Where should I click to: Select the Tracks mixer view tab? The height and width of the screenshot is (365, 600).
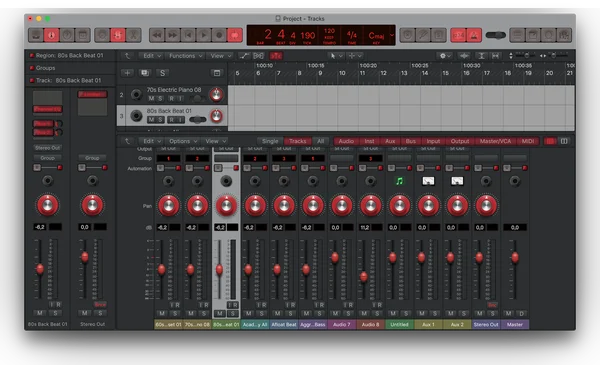298,141
